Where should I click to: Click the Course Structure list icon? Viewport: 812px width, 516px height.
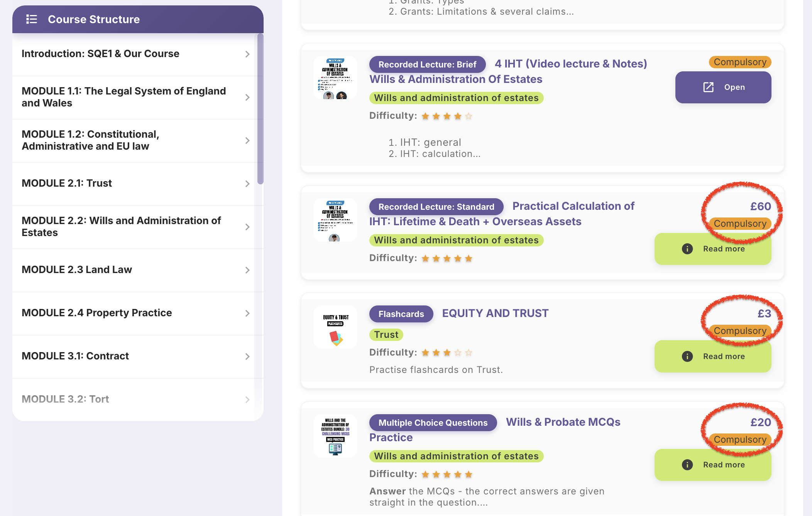coord(31,19)
